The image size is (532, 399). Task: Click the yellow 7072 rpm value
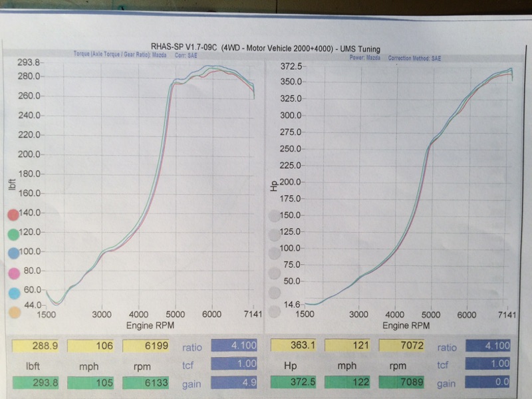click(402, 345)
